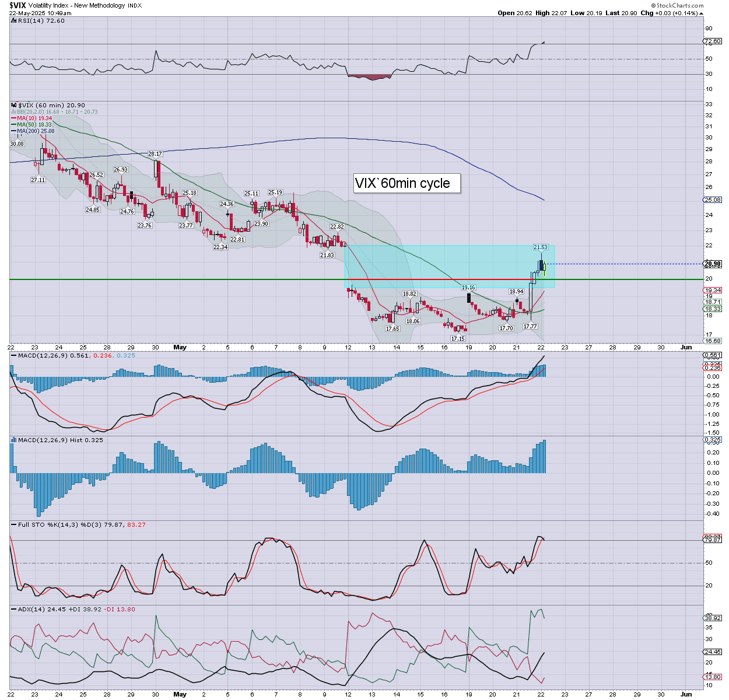This screenshot has height=700, width=729.
Task: Click the MACD Hist bar-chart legend icon
Action: 13,440
